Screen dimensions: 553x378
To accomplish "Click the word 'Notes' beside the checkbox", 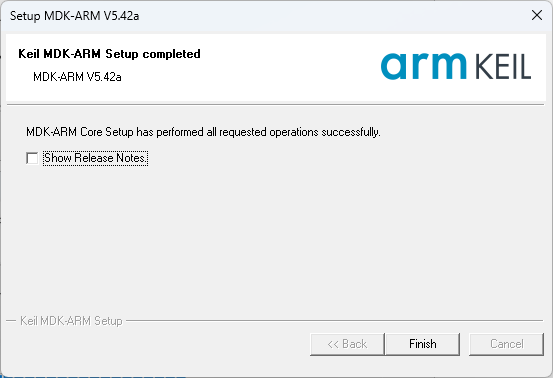I will coord(131,158).
